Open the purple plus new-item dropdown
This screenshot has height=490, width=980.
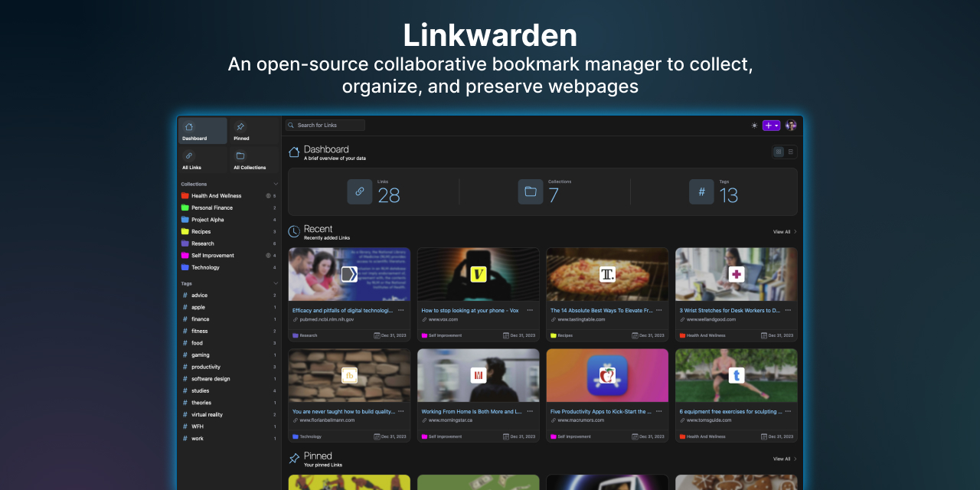771,126
